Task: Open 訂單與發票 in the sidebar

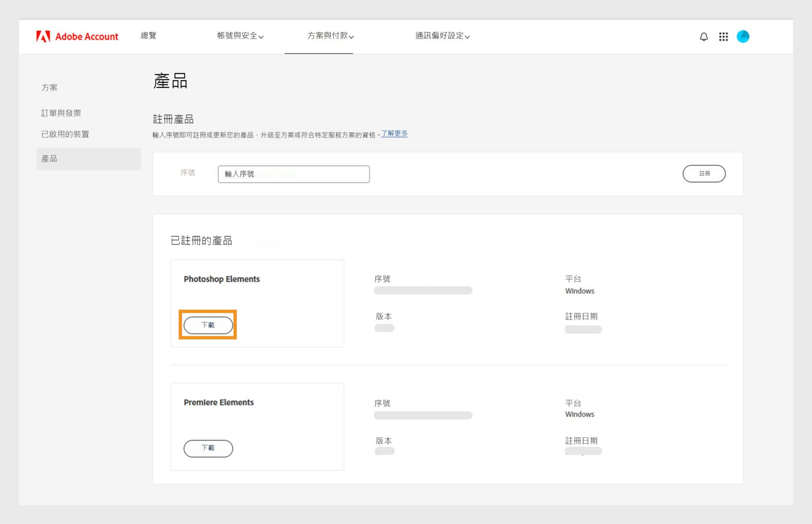Action: click(x=61, y=113)
